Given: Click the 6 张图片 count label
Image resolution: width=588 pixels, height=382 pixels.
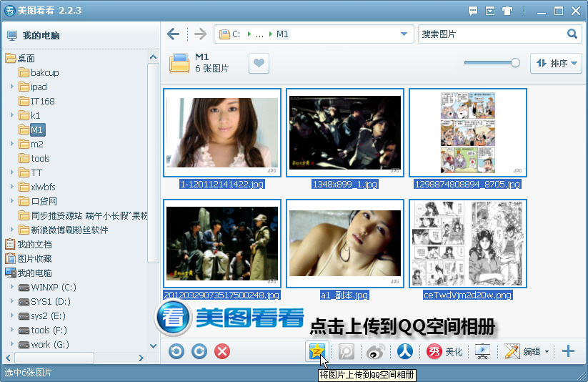Looking at the screenshot, I should tap(211, 69).
